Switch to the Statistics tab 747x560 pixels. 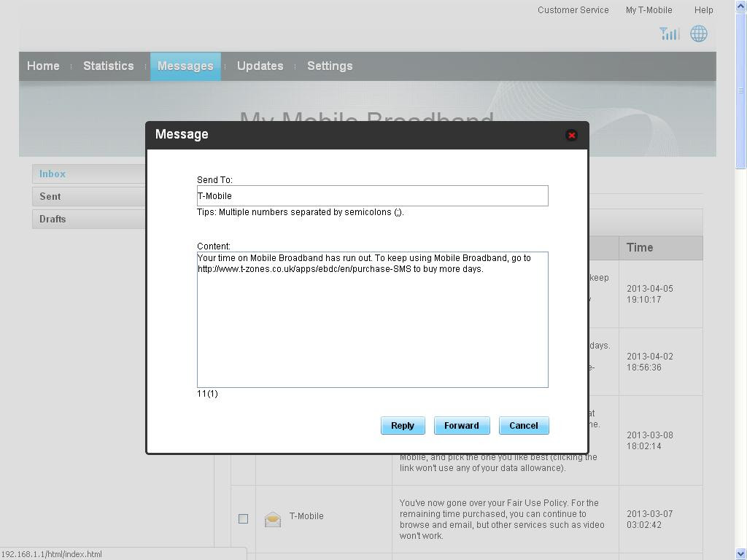(109, 66)
